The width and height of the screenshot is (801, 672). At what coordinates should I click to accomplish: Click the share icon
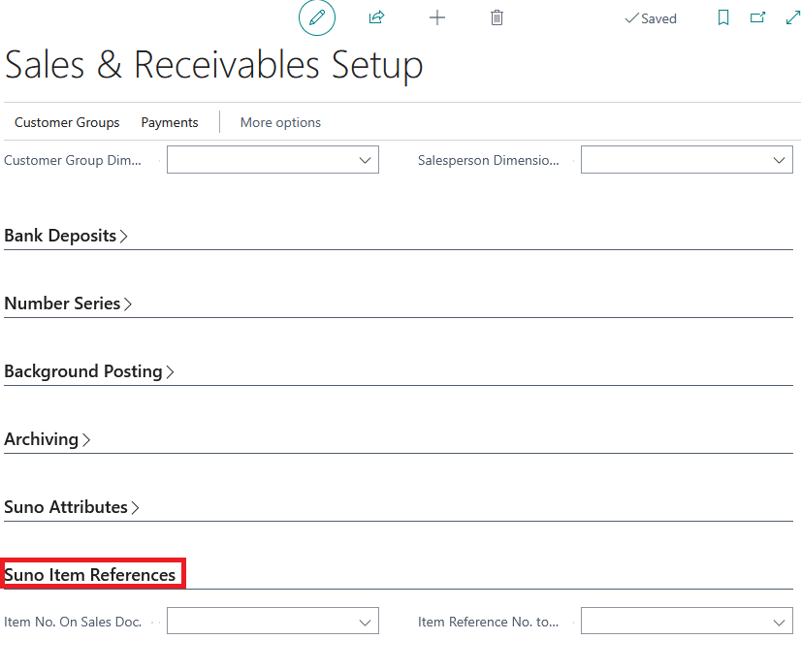click(x=376, y=17)
